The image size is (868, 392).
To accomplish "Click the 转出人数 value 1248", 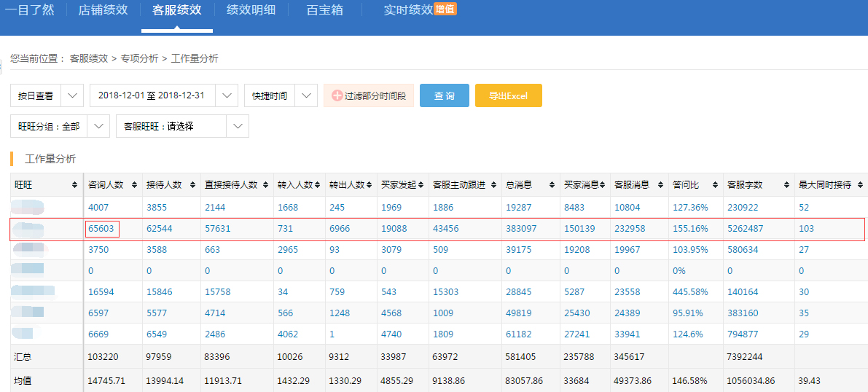I will (x=340, y=313).
